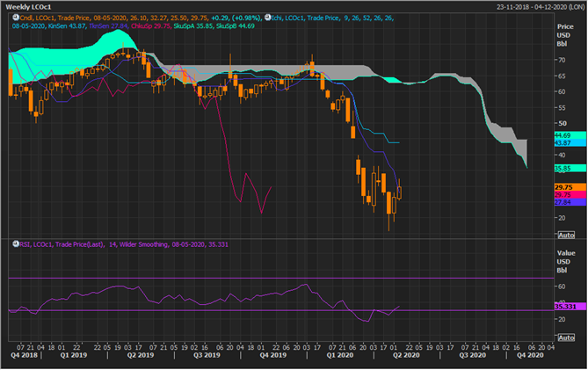
Task: Click the KinSen 43.87 legend text
Action: pos(67,25)
